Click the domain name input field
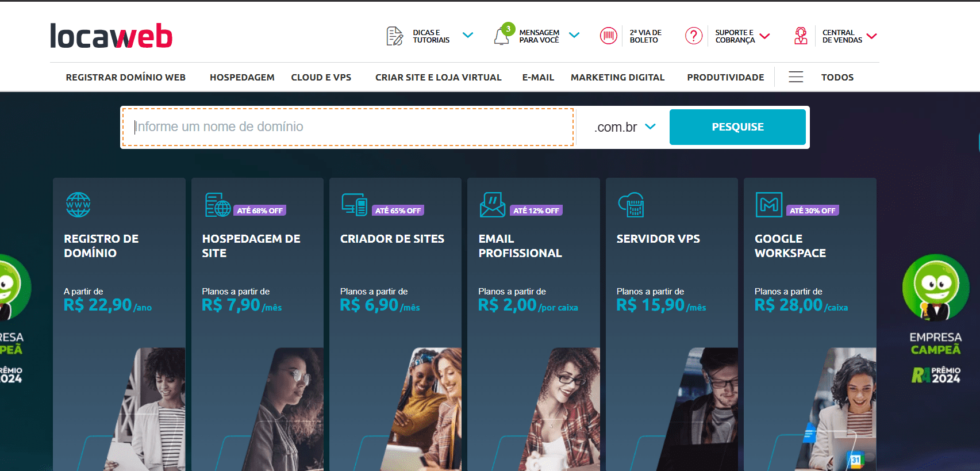Viewport: 980px width, 471px height. (348, 127)
